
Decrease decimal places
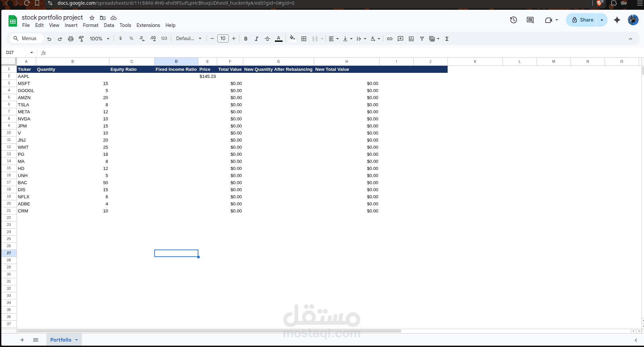pyautogui.click(x=142, y=39)
